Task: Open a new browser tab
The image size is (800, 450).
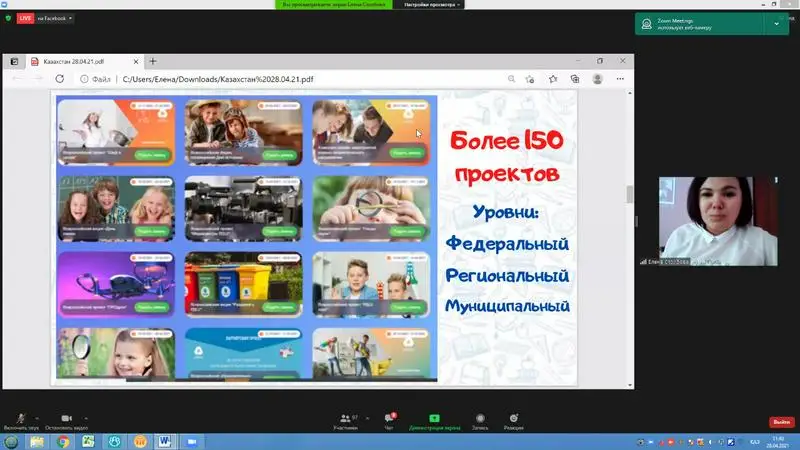Action: tap(153, 61)
